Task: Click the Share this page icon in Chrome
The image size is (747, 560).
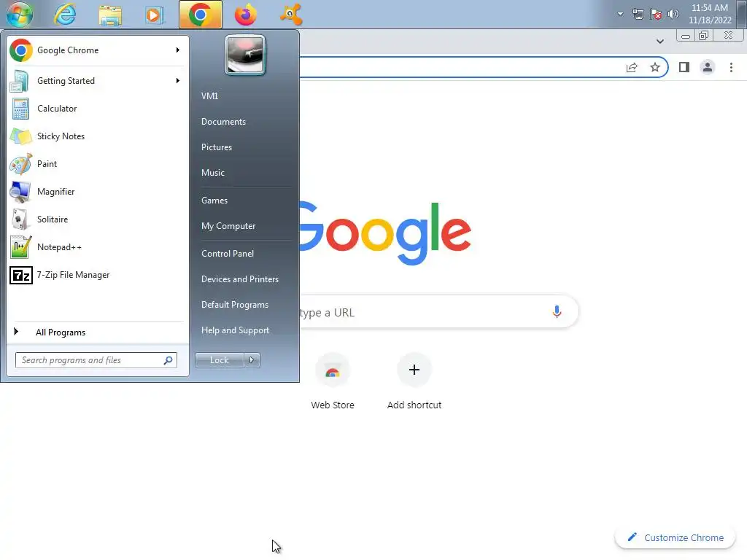Action: [x=632, y=68]
